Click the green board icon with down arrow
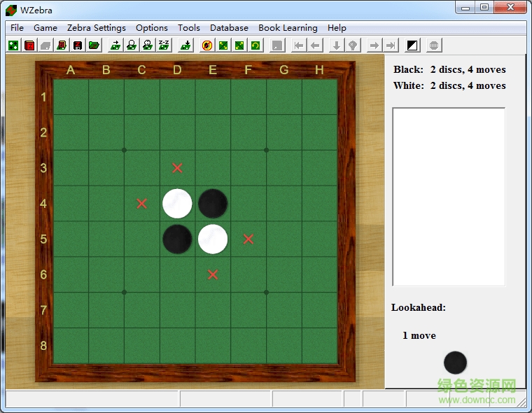The height and width of the screenshot is (413, 532). pos(185,45)
